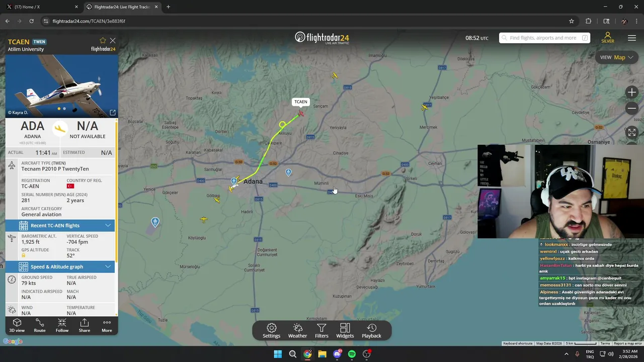
Task: Click the airport pin southeast of Yenice
Action: [155, 222]
